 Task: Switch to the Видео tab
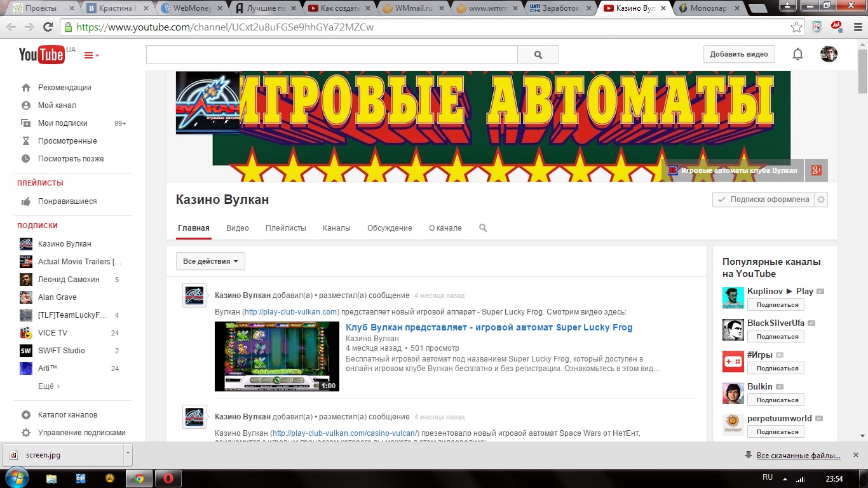click(238, 228)
